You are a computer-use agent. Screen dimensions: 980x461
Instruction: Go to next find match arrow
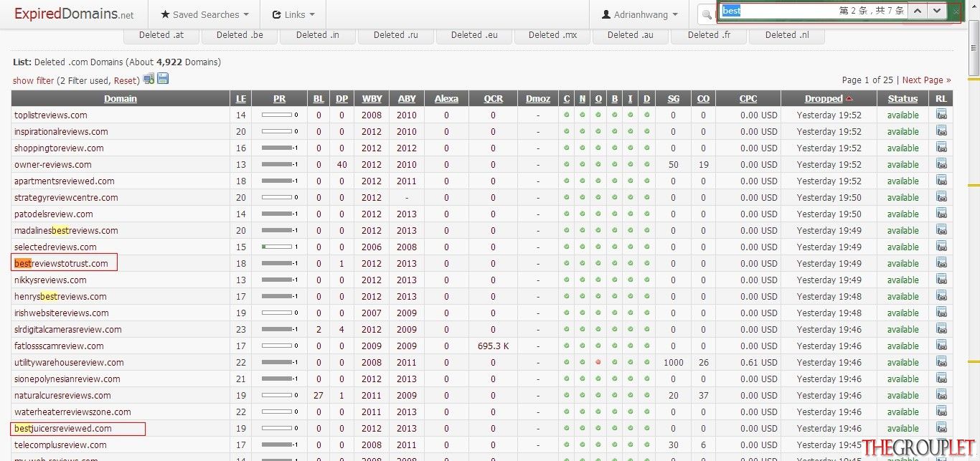(x=936, y=11)
